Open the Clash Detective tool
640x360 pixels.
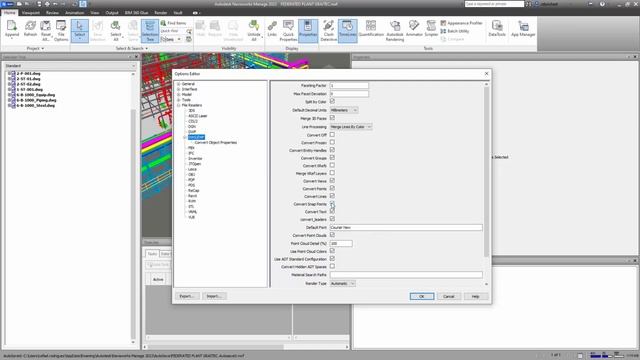click(x=329, y=30)
